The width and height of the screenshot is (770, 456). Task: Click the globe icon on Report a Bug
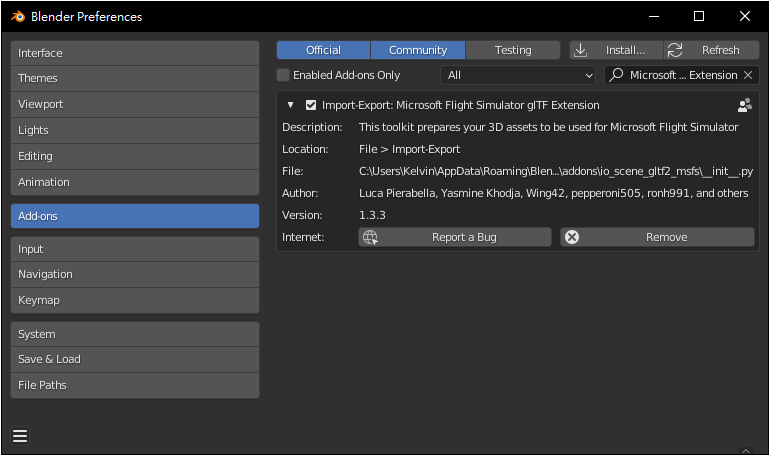370,238
